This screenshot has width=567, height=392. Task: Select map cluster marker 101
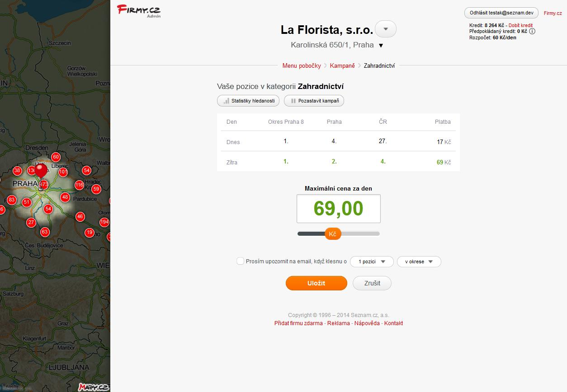click(x=63, y=172)
